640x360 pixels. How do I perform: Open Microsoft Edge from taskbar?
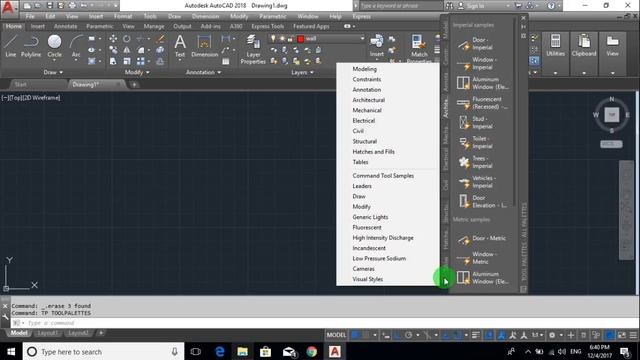point(220,352)
